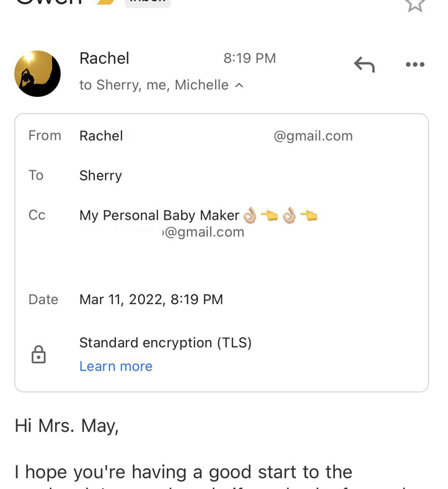
Task: Tap the lock encryption icon
Action: click(x=38, y=355)
